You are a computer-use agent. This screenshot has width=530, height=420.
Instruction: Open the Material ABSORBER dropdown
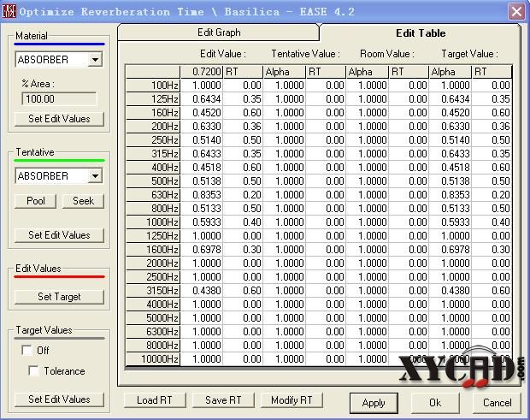coord(96,60)
